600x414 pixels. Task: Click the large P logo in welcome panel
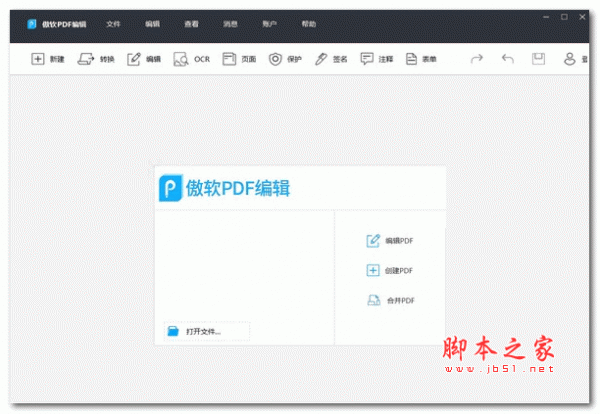pyautogui.click(x=170, y=188)
